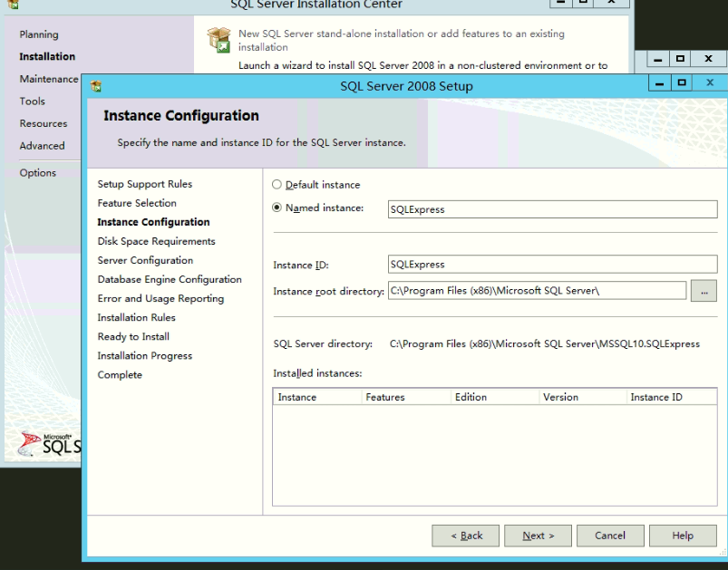Maximize the SQL Server 2008 Setup window
Image resolution: width=728 pixels, height=570 pixels.
682,83
